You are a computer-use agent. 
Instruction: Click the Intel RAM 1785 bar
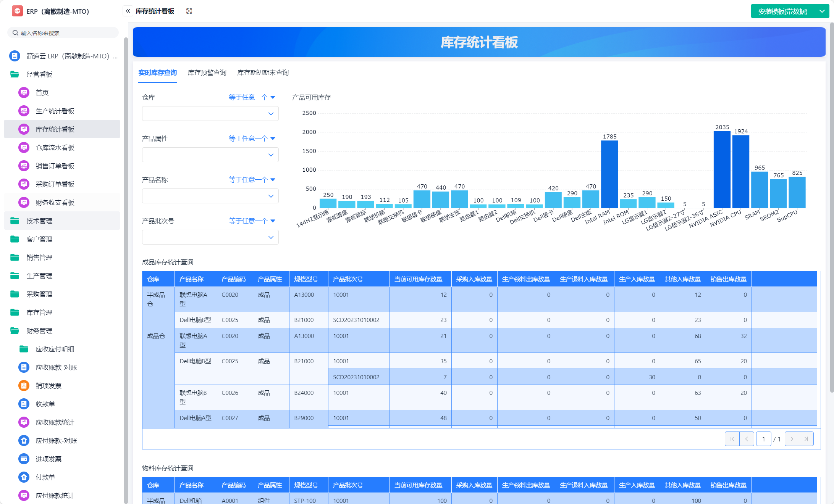609,174
